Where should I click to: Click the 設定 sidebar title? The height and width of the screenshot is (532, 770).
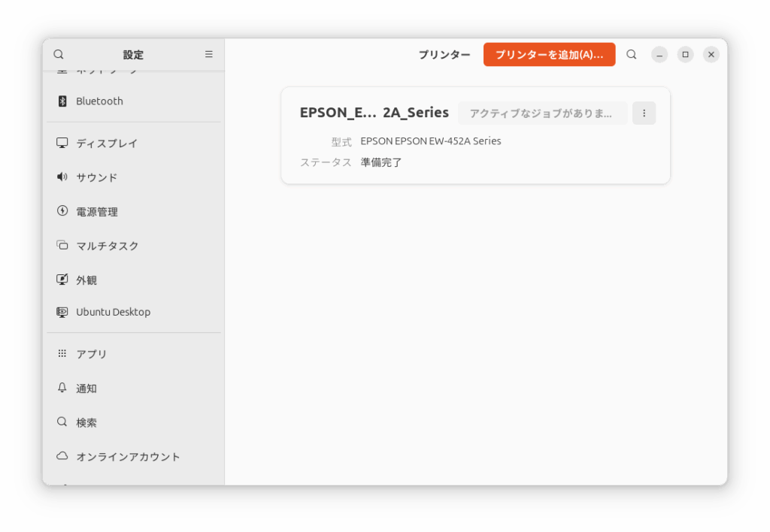tap(133, 54)
